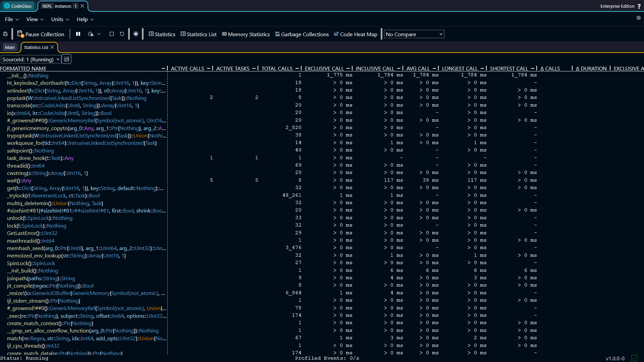Open the No Compare dropdown

coord(414,34)
